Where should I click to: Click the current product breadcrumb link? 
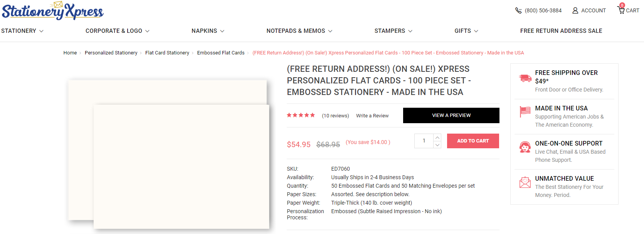point(388,53)
